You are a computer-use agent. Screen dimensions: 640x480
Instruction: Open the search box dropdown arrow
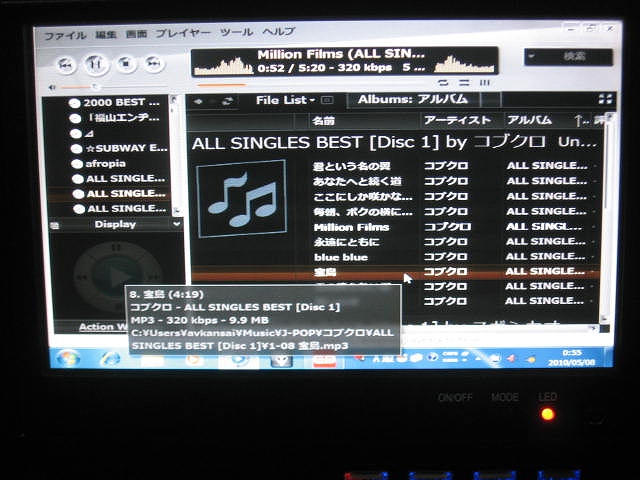(x=529, y=56)
